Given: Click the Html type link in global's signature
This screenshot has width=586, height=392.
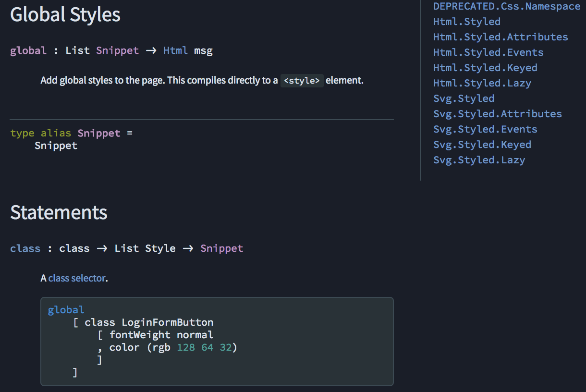Looking at the screenshot, I should (175, 50).
